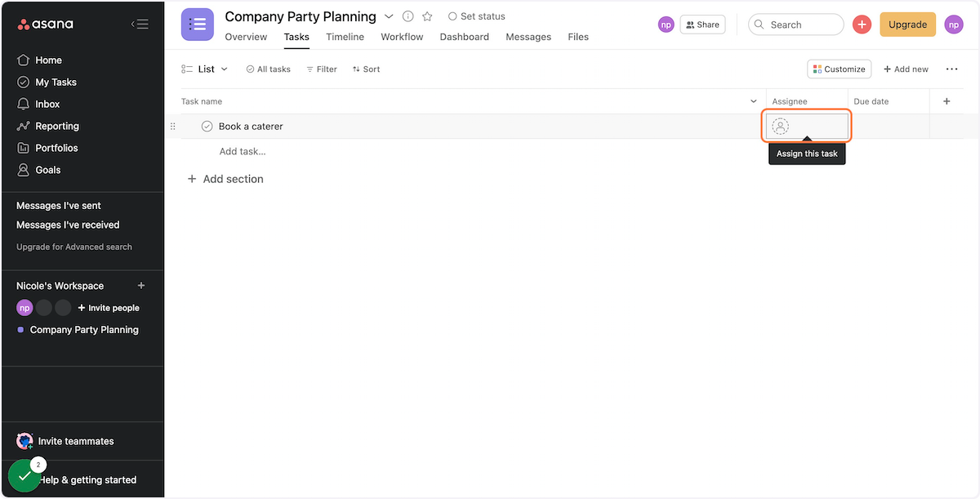Switch to the Overview tab
Screen dimensions: 980x499
(246, 37)
